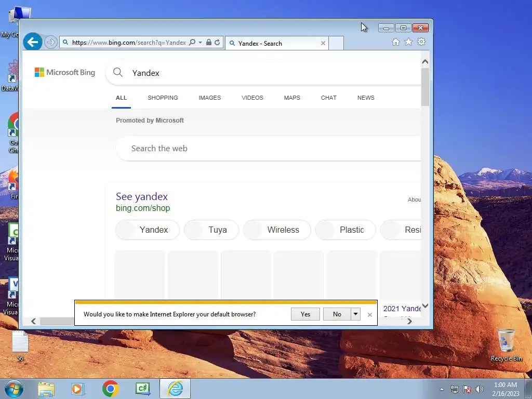The width and height of the screenshot is (532, 399).
Task: Click the Microsoft Bing logo
Action: 65,72
